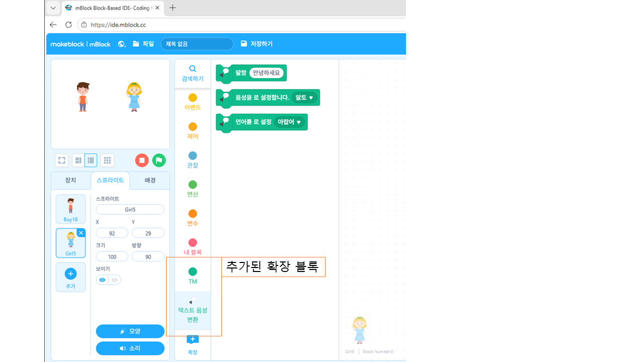Screen dimensions: 644x362
Task: Run the project with green flag
Action: pyautogui.click(x=159, y=160)
